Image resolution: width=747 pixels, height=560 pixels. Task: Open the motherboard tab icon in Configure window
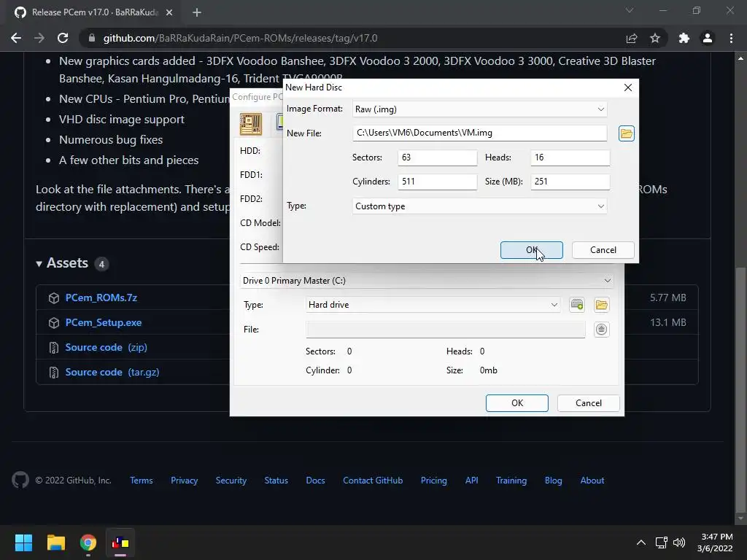tap(251, 124)
